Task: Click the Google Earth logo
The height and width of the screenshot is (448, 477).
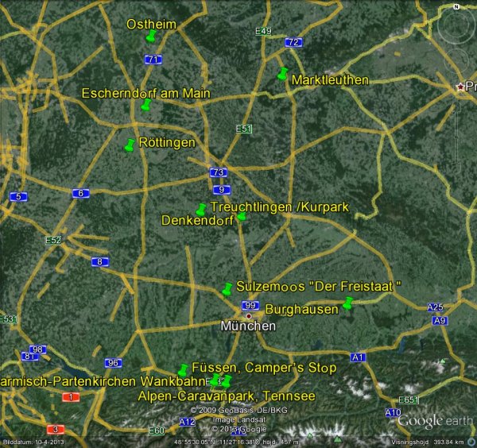Action: pyautogui.click(x=435, y=421)
